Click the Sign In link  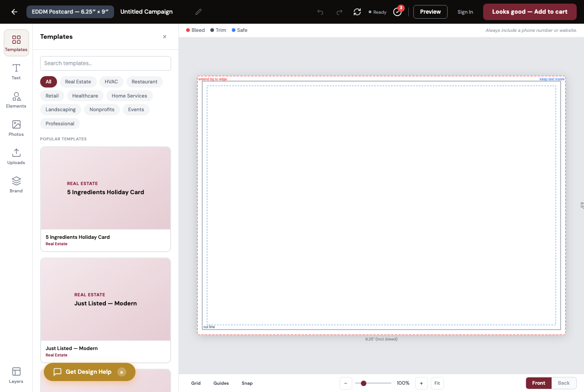[x=465, y=12]
